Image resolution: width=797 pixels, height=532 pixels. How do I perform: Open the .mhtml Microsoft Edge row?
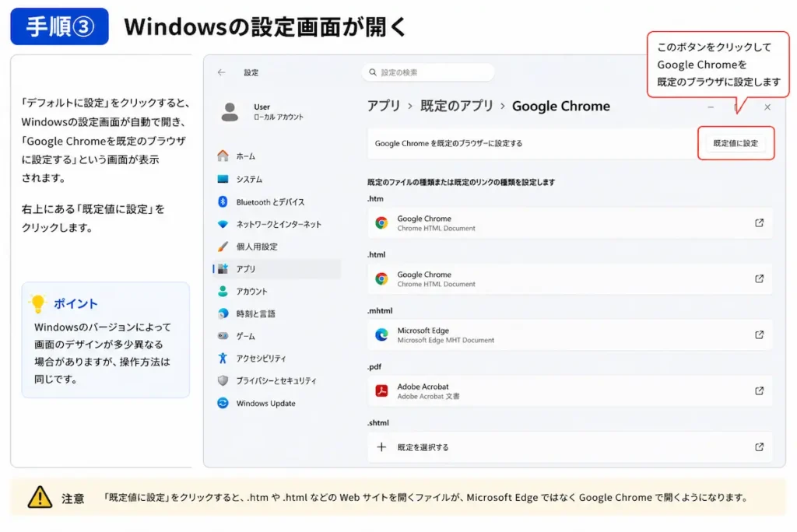(570, 335)
